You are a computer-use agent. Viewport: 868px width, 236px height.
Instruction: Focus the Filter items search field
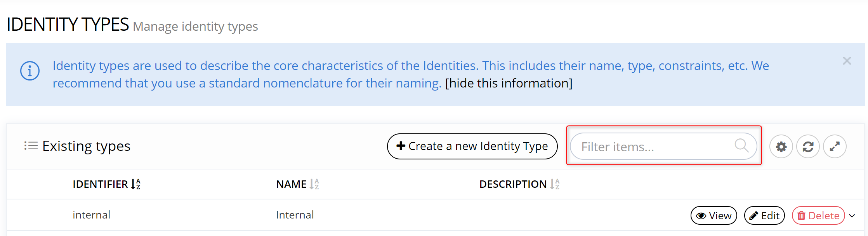pyautogui.click(x=652, y=147)
